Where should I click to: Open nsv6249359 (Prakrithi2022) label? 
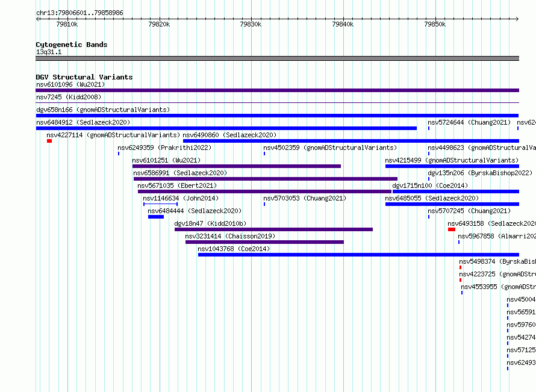[164, 148]
